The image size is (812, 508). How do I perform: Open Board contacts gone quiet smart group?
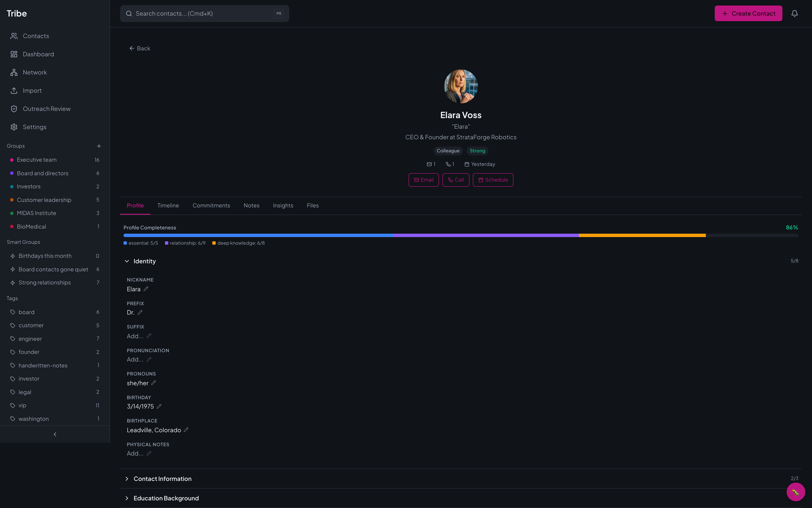pos(55,269)
